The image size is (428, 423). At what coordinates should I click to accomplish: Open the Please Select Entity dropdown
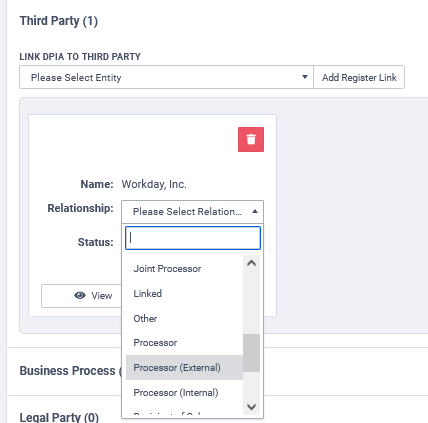tap(166, 77)
